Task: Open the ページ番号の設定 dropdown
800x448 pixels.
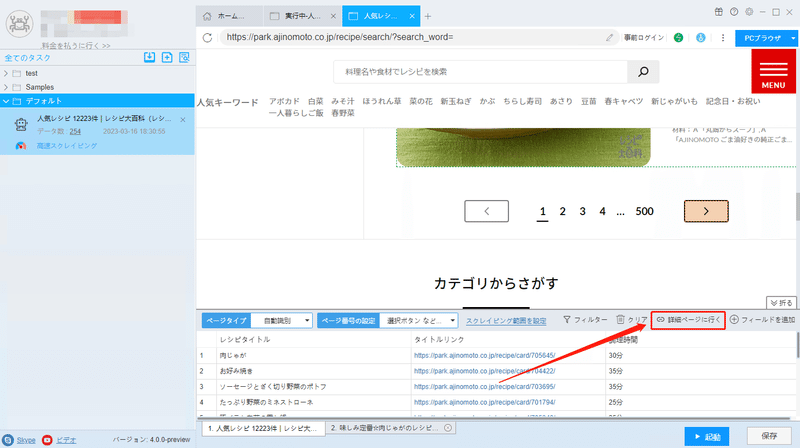Action: point(418,320)
